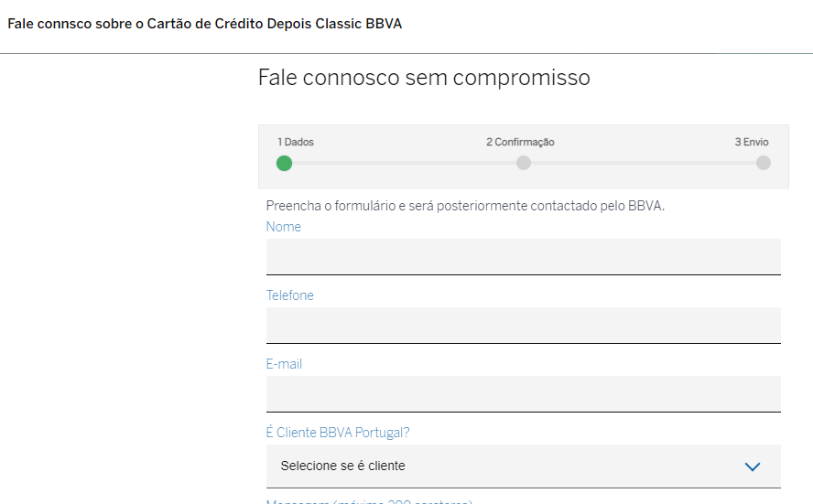
Task: Click the 'Nome' field label
Action: pyautogui.click(x=284, y=227)
